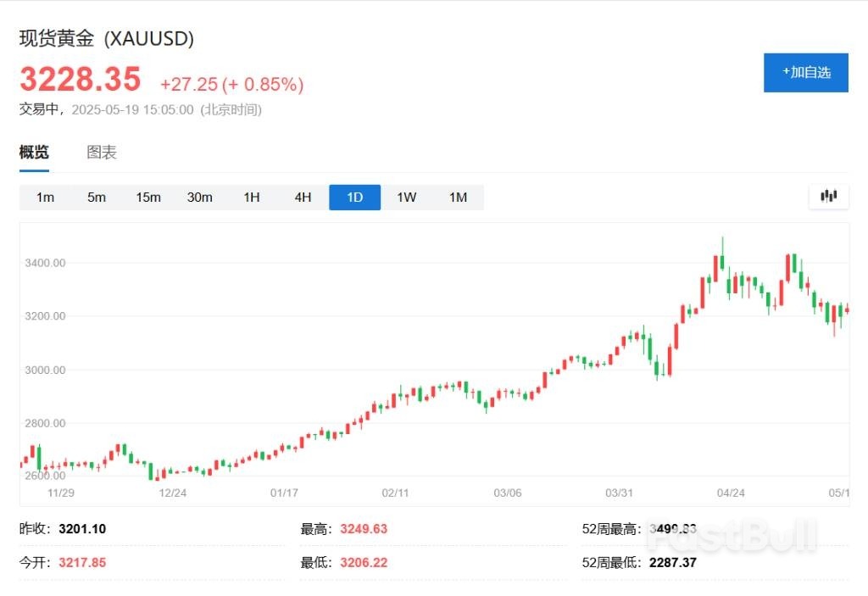Click the 最高 value 3249.63
The width and height of the screenshot is (868, 596).
tap(363, 528)
